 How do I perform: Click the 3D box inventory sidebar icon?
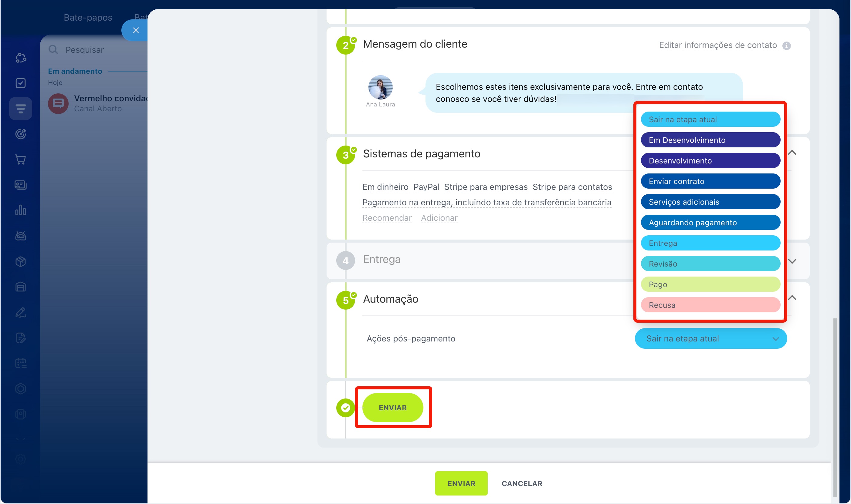pos(20,261)
